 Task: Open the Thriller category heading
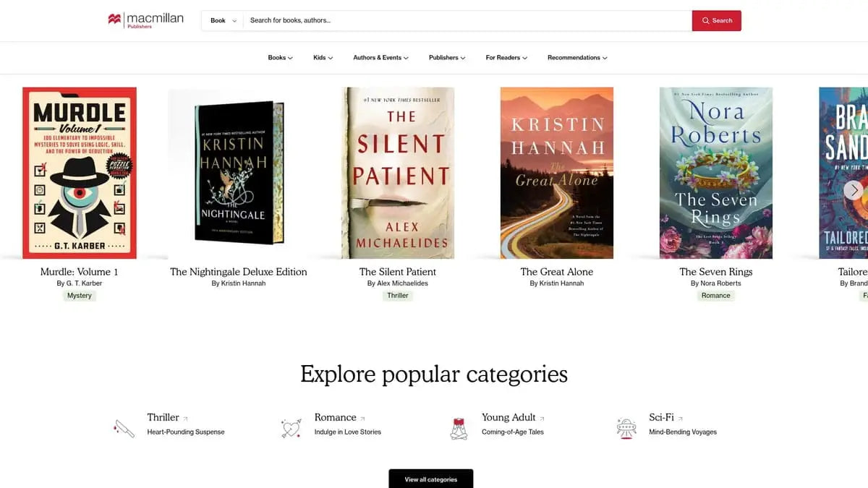(163, 417)
